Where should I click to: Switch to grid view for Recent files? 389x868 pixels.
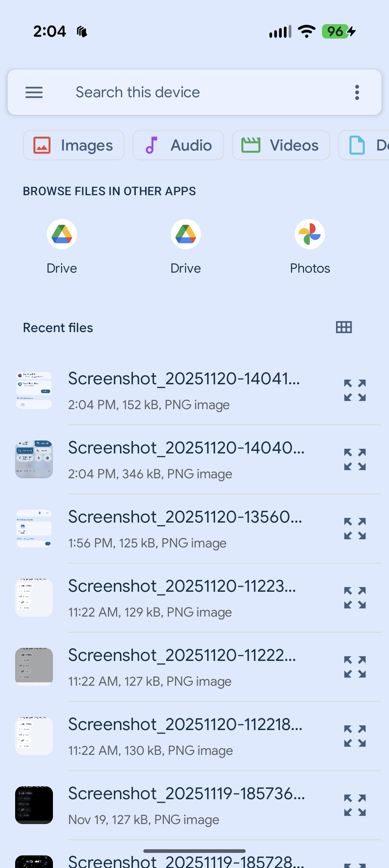[x=344, y=327]
